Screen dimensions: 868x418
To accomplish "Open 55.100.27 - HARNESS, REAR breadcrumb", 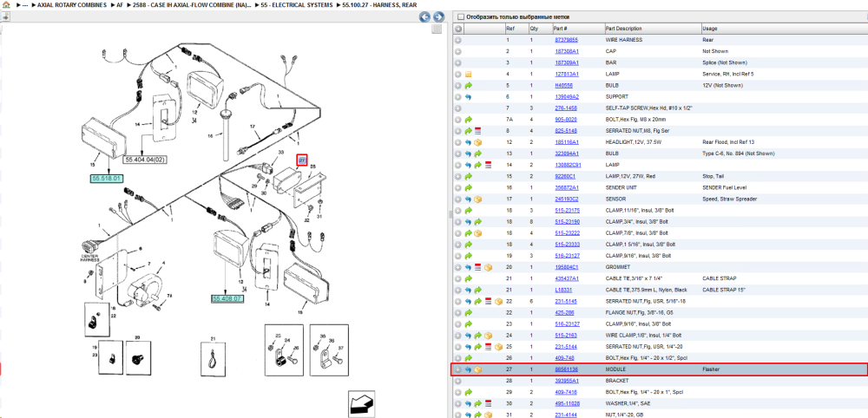I will point(379,4).
